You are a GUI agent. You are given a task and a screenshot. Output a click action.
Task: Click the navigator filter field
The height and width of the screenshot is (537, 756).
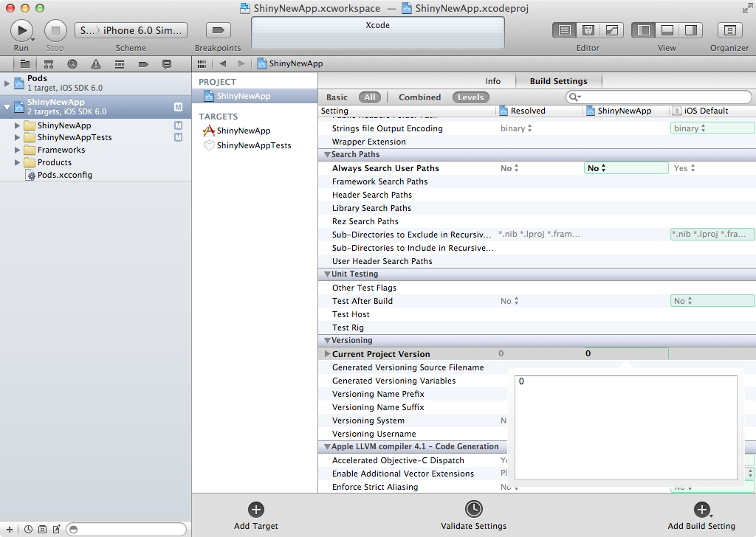[x=126, y=530]
